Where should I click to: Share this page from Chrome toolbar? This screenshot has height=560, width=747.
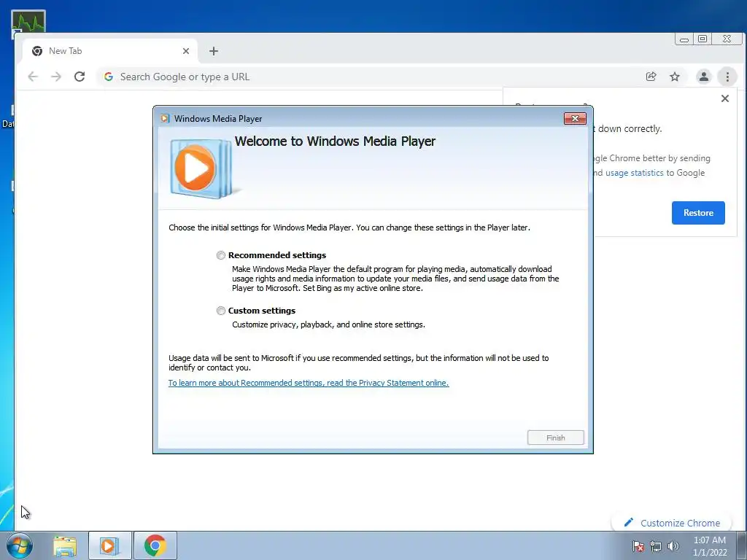click(651, 77)
